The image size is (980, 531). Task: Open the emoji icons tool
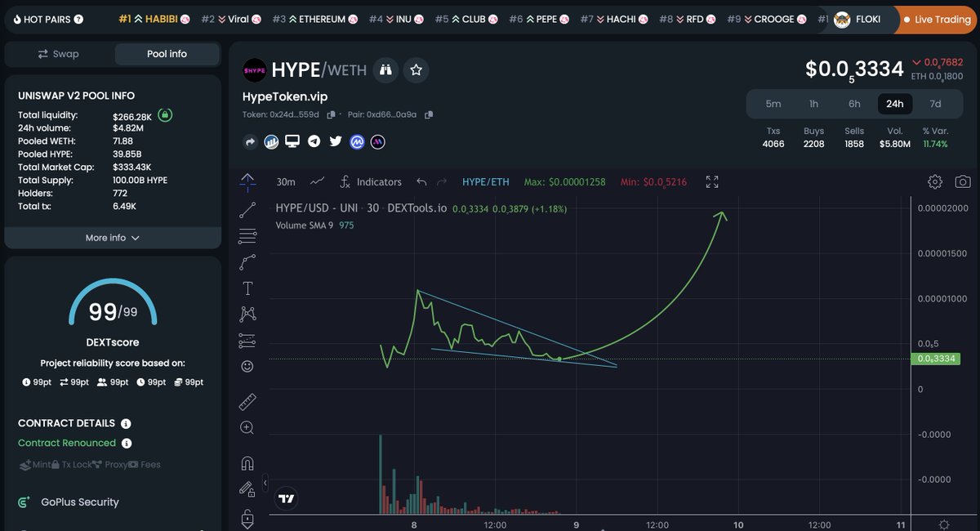pos(247,367)
